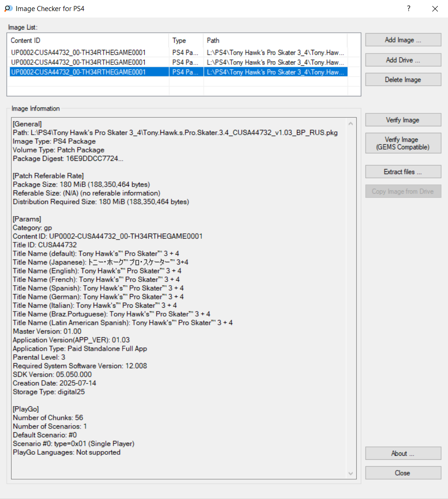Delete the selected image with Delete Image
This screenshot has width=448, height=499.
(403, 80)
